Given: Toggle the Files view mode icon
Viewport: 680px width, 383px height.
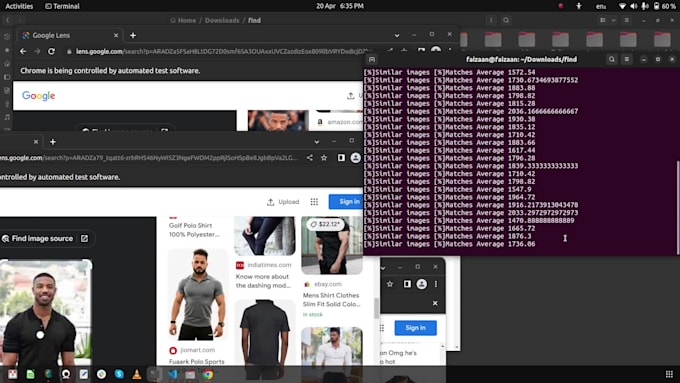Looking at the screenshot, I should 603,20.
